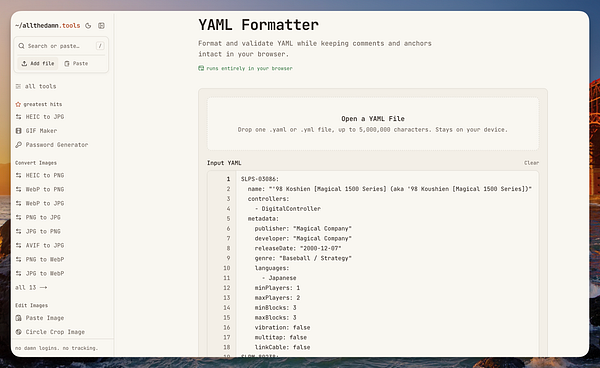
Task: Click the 'minPlayers: 1' line
Action: (277, 288)
